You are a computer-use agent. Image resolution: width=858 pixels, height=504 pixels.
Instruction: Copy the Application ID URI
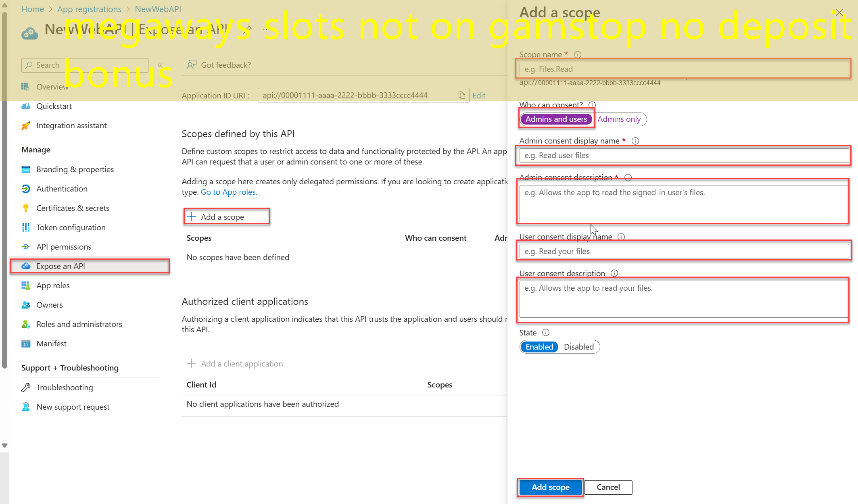461,95
